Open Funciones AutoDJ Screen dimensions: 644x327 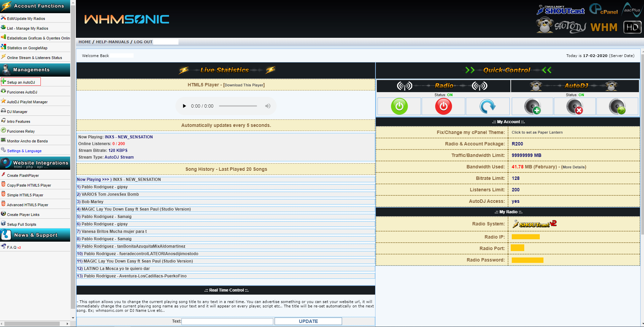click(22, 92)
